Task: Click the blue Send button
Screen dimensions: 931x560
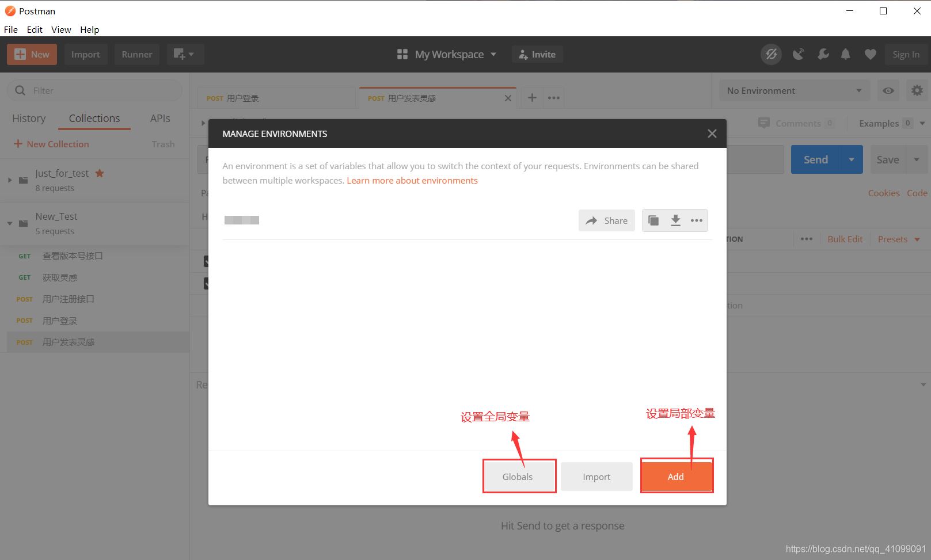Action: click(x=816, y=159)
